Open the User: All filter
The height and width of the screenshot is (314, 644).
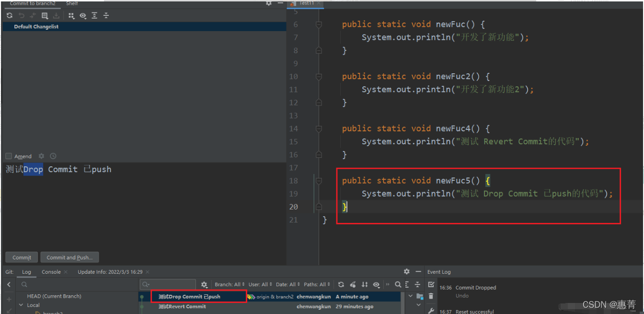coord(260,284)
